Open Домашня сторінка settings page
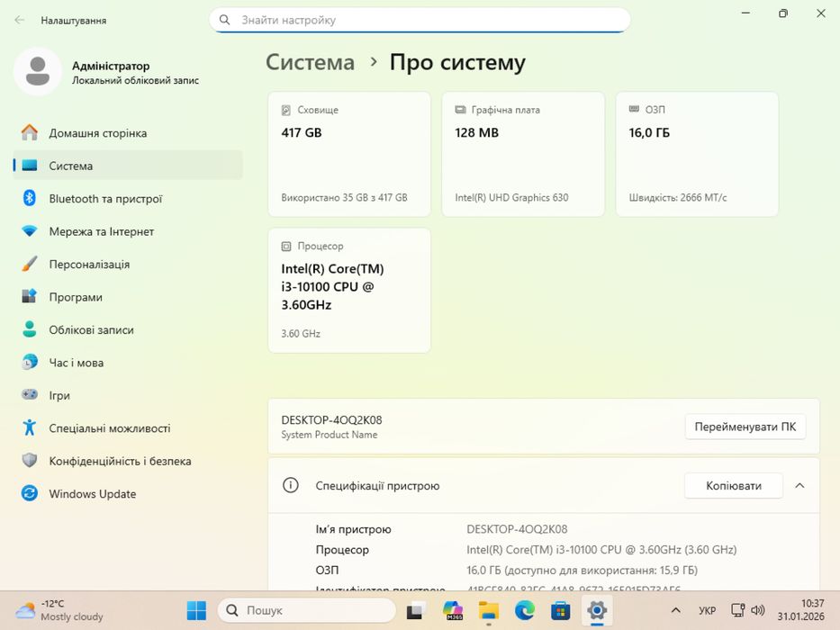The image size is (840, 630). 128,133
